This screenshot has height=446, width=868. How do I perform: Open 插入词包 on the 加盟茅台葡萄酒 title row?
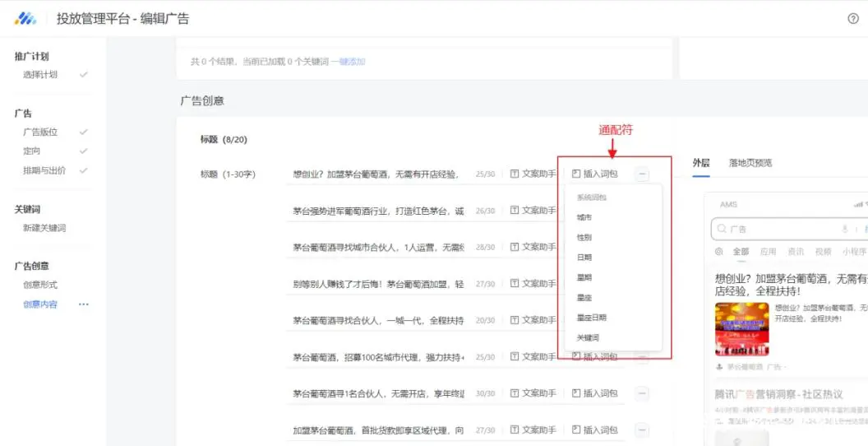(x=594, y=430)
